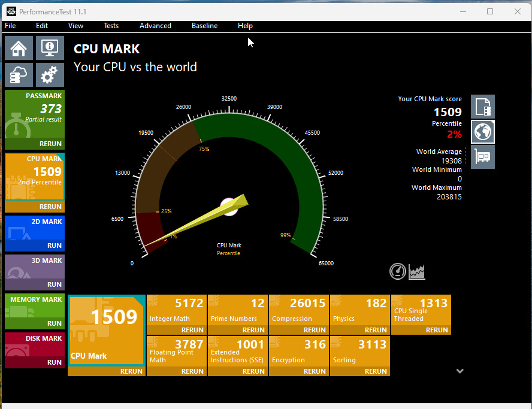The image size is (532, 409).
Task: Rerun the large CPU Mark tile
Action: coord(107,371)
